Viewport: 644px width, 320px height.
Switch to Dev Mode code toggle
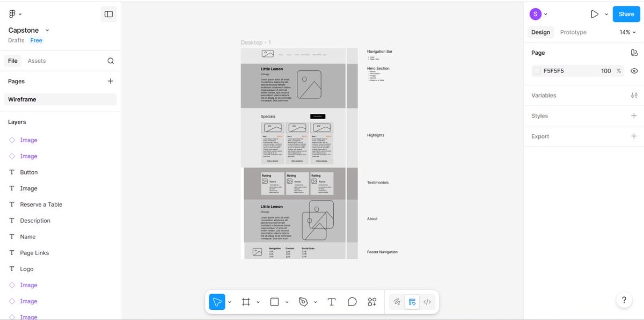point(427,302)
